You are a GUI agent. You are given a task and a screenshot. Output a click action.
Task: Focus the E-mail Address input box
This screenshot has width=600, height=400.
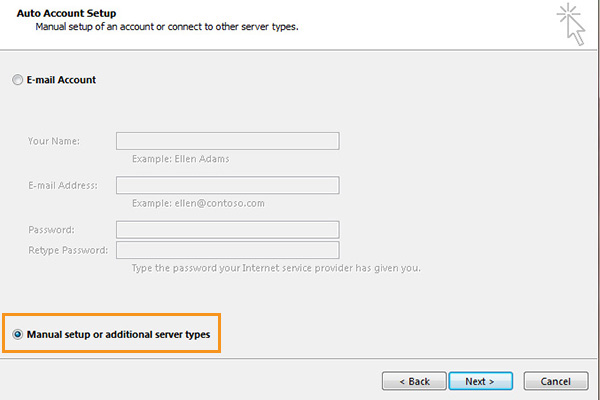pos(228,185)
